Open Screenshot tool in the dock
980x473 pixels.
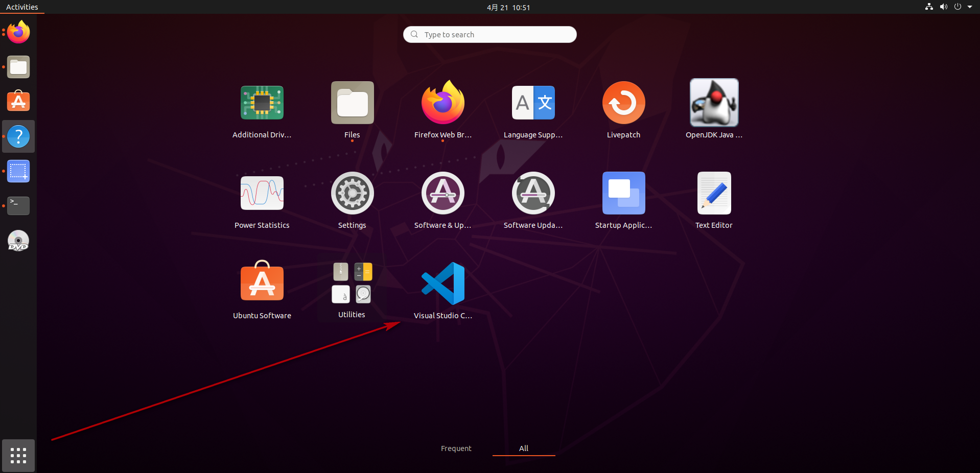tap(18, 171)
